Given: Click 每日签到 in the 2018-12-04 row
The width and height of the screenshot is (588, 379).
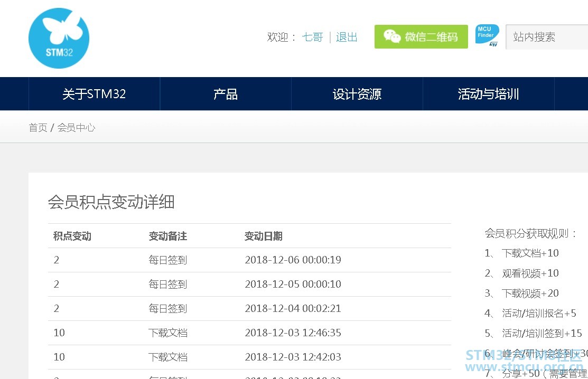Looking at the screenshot, I should (x=167, y=309).
